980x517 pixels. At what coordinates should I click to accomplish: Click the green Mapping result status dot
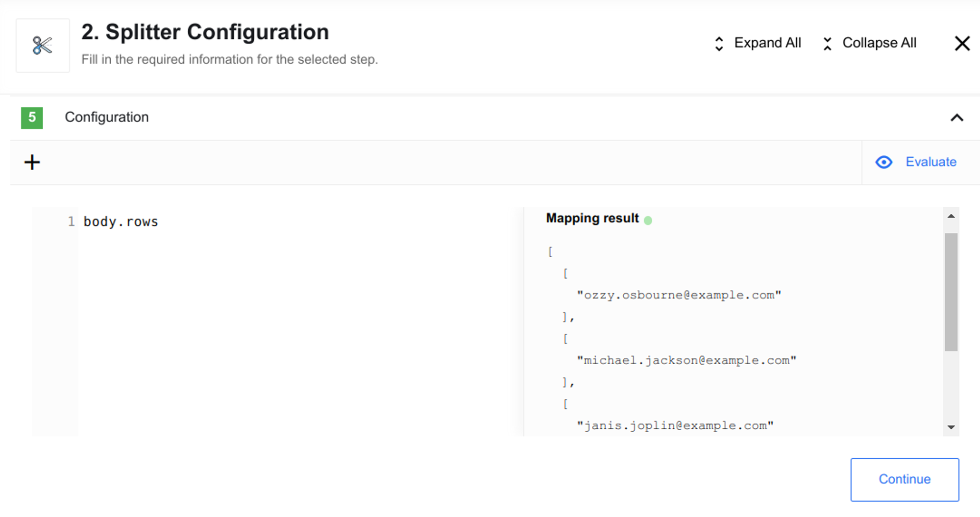pos(648,221)
